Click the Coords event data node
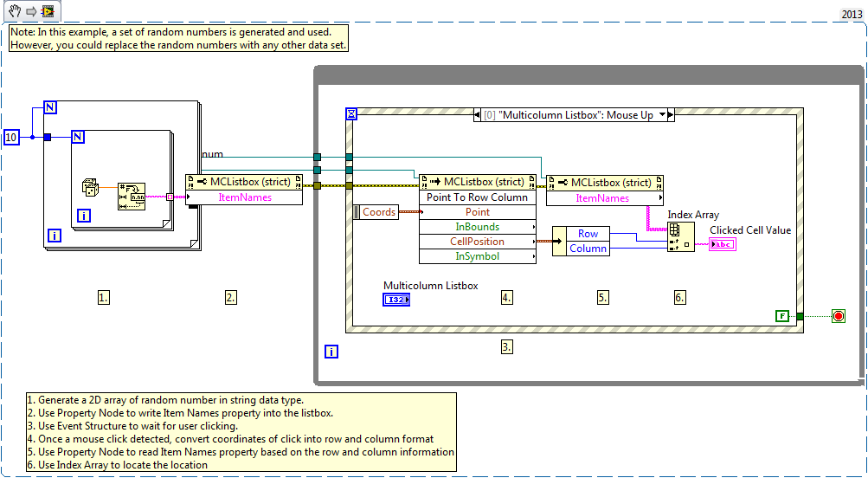The width and height of the screenshot is (868, 478). click(376, 212)
